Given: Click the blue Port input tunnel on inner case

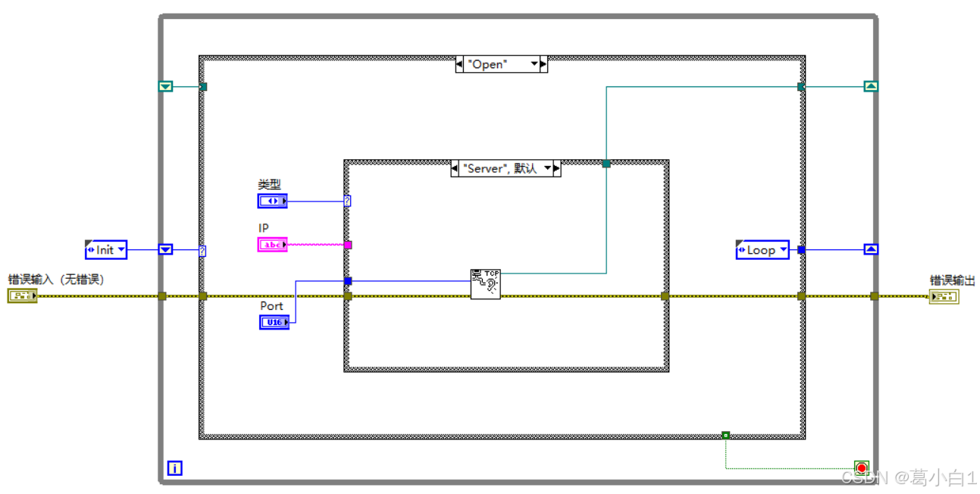Looking at the screenshot, I should click(348, 281).
